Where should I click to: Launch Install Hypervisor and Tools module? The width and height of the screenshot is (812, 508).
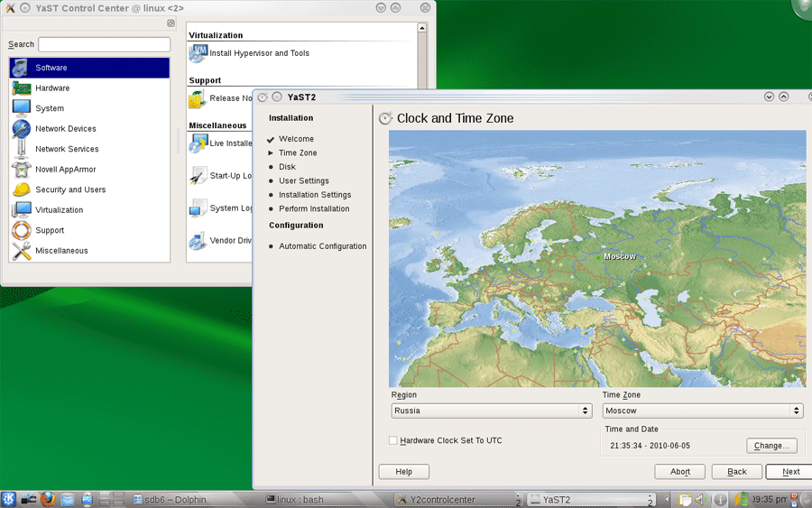[249, 53]
